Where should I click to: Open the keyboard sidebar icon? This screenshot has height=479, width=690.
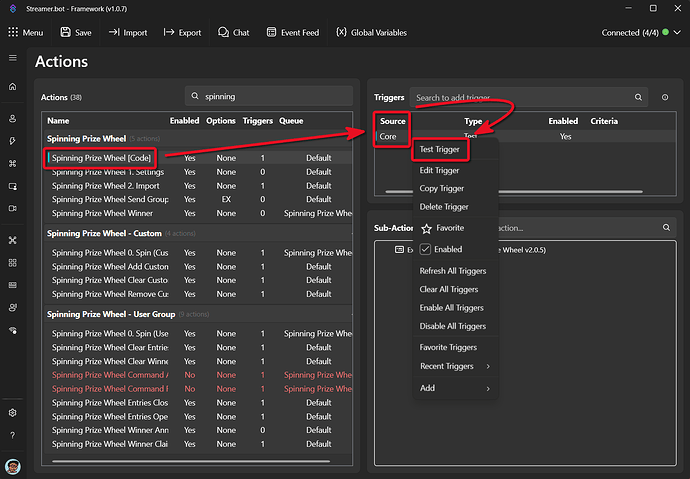click(x=13, y=285)
